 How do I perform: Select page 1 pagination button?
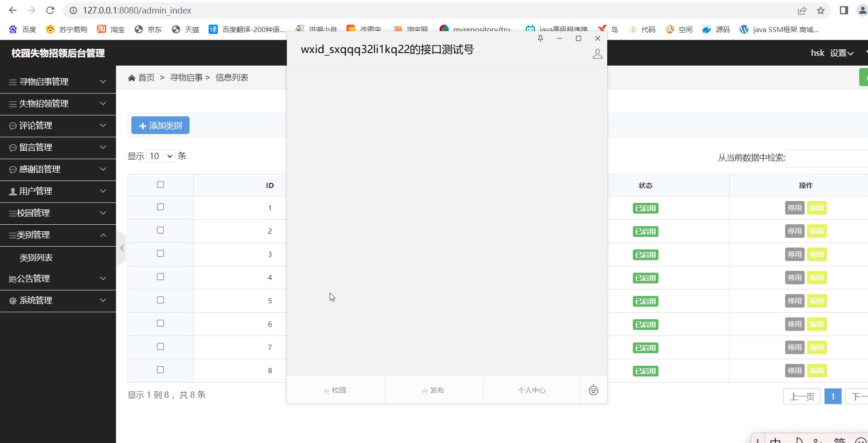pos(833,396)
